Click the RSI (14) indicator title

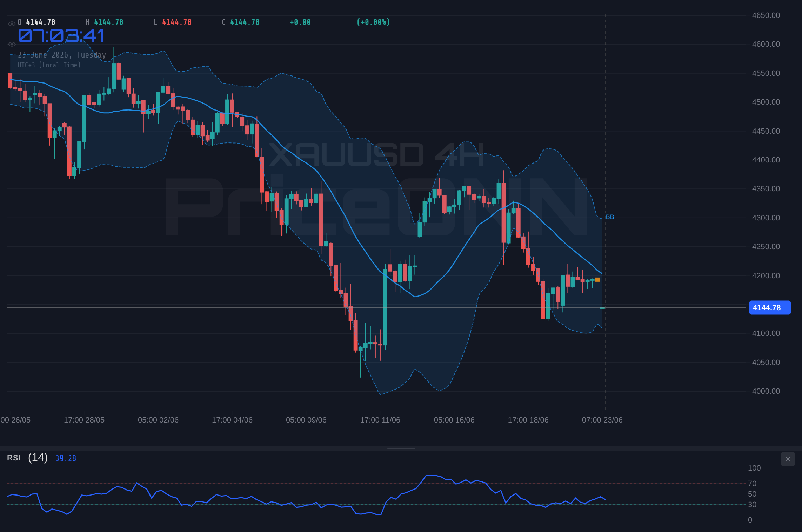[27, 458]
